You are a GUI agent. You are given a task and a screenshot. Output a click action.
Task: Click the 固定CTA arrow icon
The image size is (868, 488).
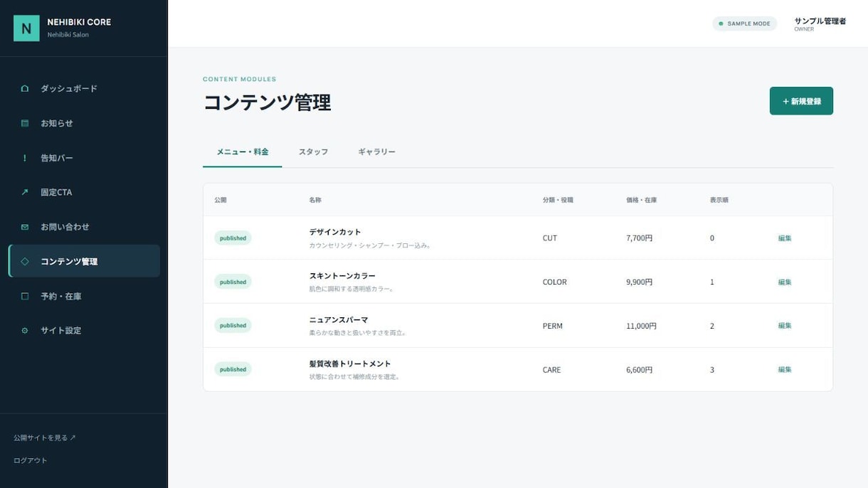[x=25, y=192]
